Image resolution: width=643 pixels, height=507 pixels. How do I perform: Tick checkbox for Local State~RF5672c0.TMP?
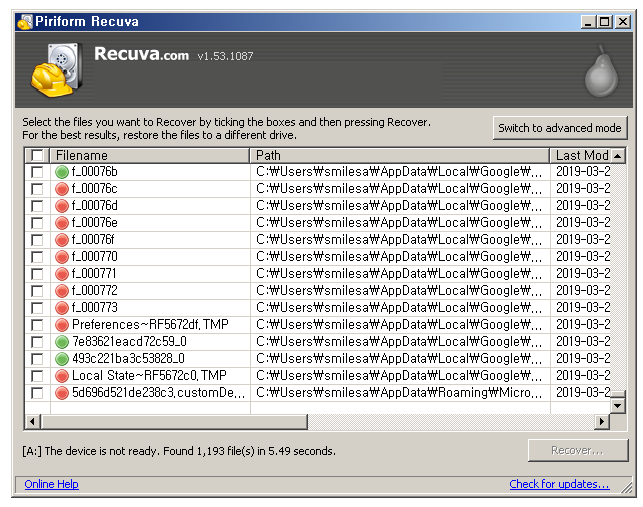click(x=37, y=377)
